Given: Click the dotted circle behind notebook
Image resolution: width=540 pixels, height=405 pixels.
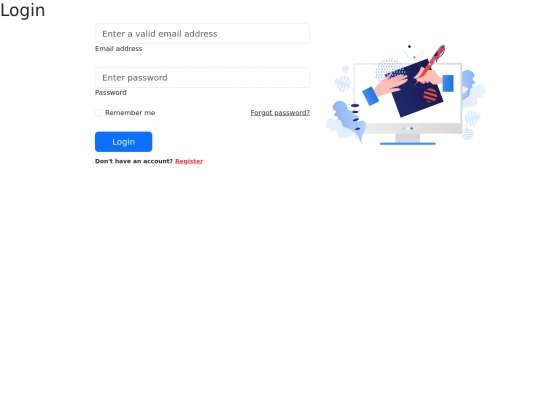Looking at the screenshot, I should click(x=388, y=70).
